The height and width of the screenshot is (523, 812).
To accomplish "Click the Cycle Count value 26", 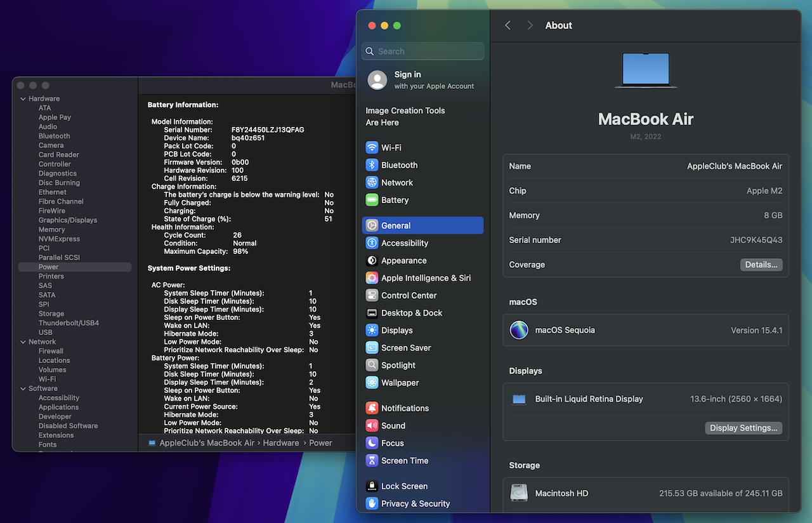I will [237, 235].
